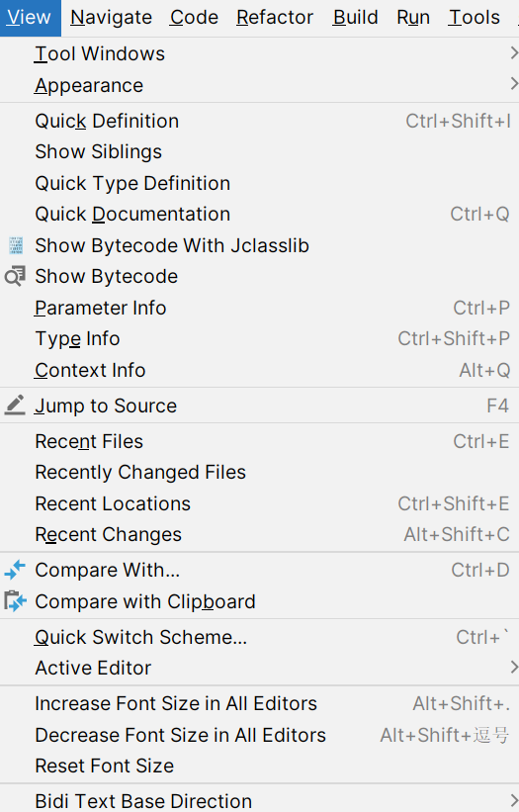Select Recent Files entry
This screenshot has height=812, width=519.
[259, 442]
